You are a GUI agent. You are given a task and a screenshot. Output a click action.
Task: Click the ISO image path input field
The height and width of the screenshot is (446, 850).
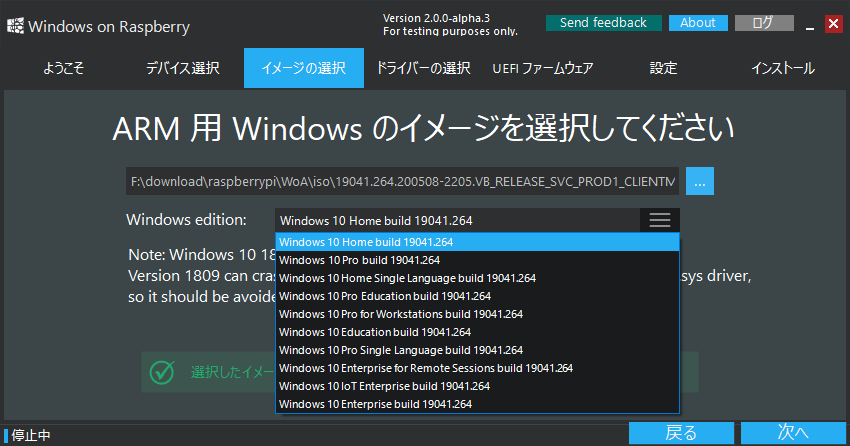click(402, 181)
